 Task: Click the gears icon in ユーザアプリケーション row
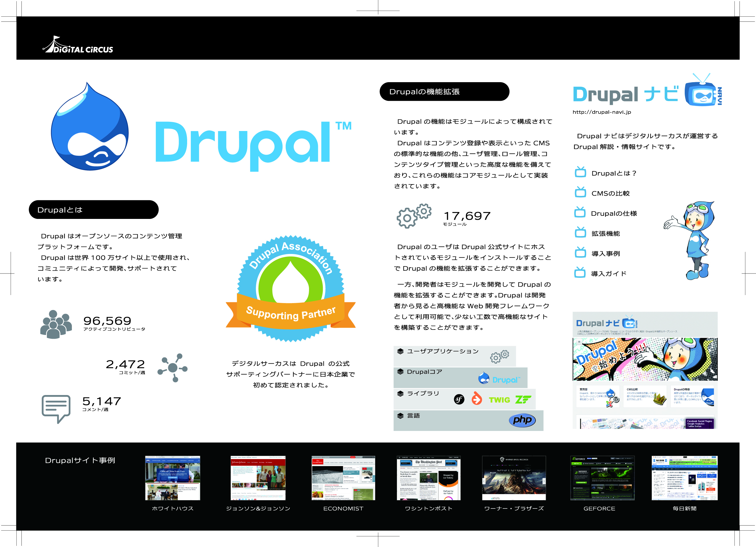tap(499, 357)
